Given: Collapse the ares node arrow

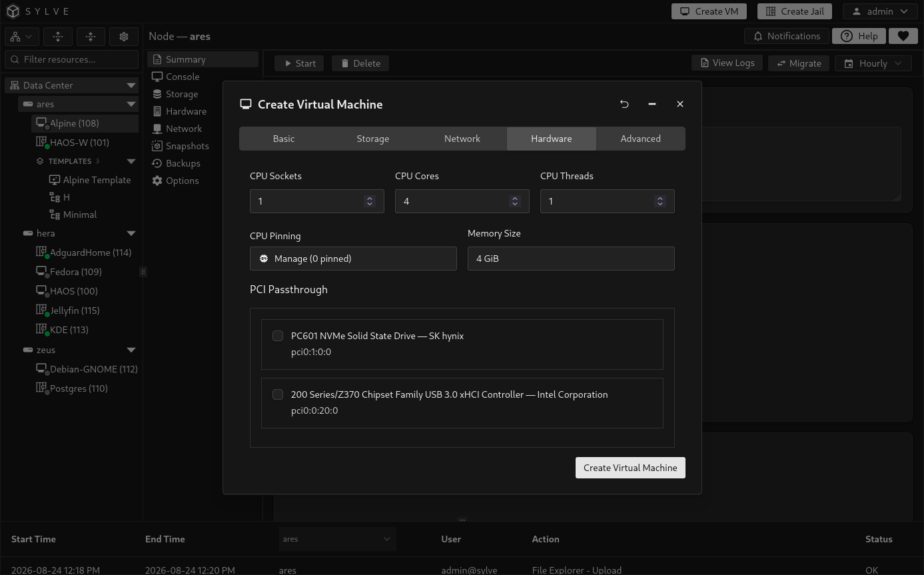Looking at the screenshot, I should [131, 104].
